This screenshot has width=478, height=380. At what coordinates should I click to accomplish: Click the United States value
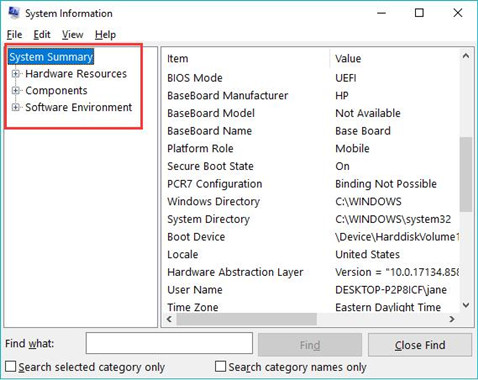click(x=367, y=255)
